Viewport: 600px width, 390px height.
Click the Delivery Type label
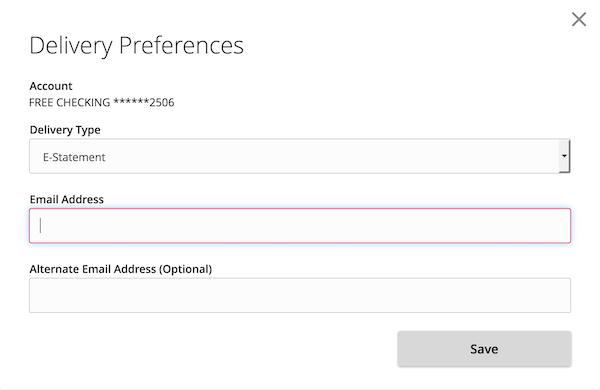[65, 130]
